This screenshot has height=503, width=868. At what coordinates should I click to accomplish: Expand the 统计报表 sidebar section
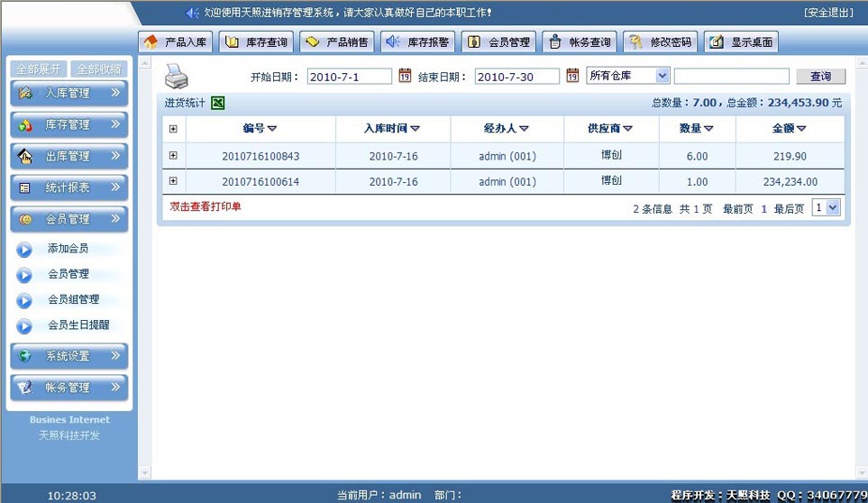[69, 187]
